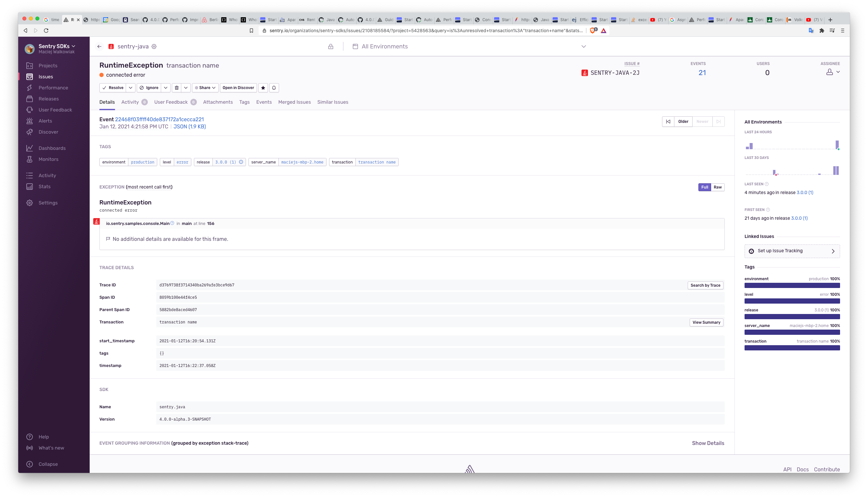Click the Search by Trace button
The image size is (868, 497).
coord(705,285)
